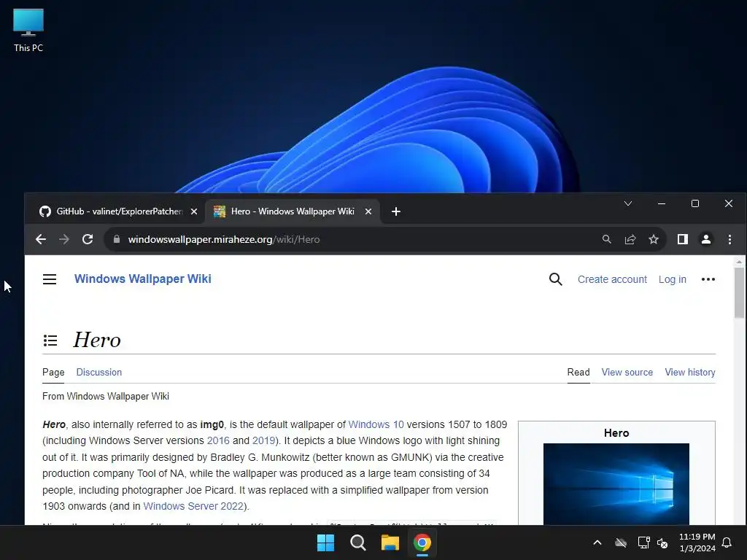View site information via the lock icon
This screenshot has height=560, width=747.
coord(117,239)
